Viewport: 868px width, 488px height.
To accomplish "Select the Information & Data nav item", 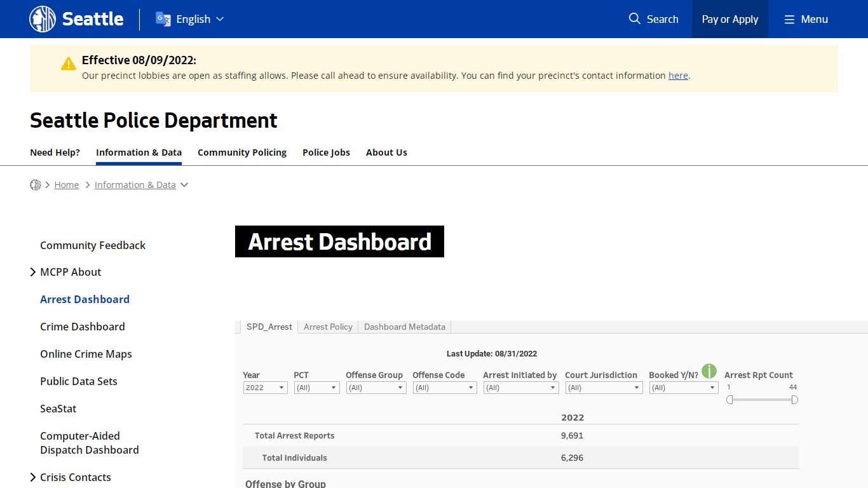I will (139, 152).
